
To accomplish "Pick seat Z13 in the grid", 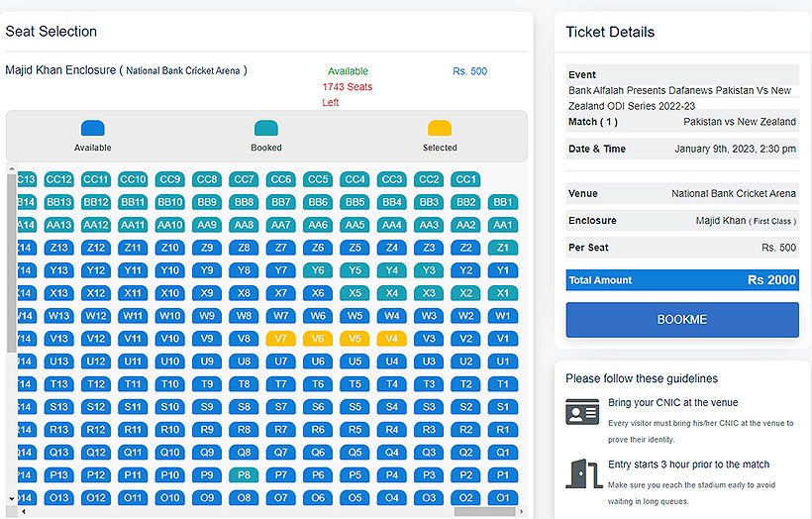I will 58,248.
